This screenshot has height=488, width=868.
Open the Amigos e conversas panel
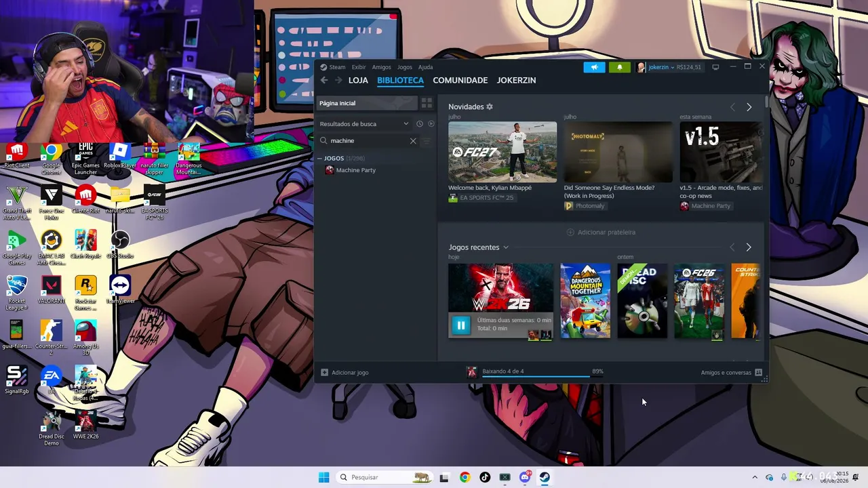[x=731, y=372]
